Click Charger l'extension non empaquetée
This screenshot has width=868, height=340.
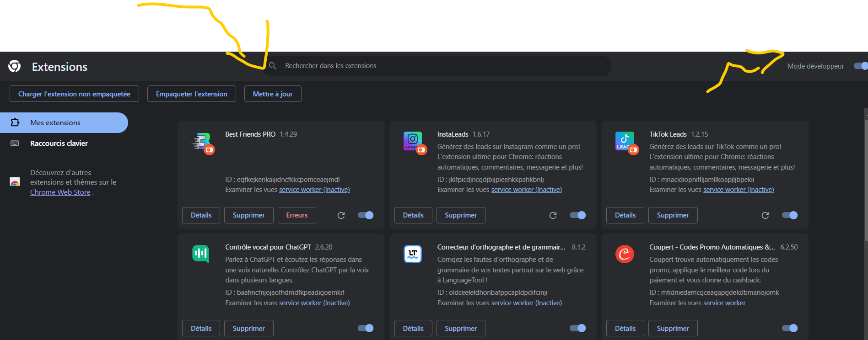tap(74, 94)
